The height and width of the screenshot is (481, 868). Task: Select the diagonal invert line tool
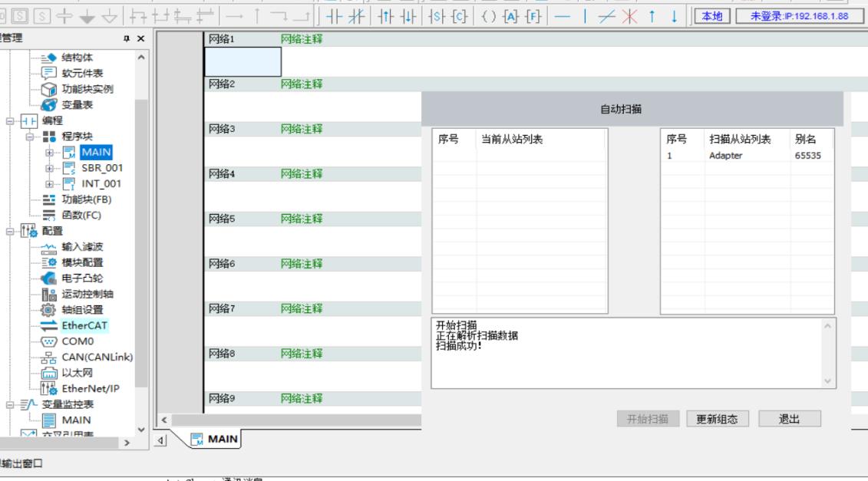point(607,16)
